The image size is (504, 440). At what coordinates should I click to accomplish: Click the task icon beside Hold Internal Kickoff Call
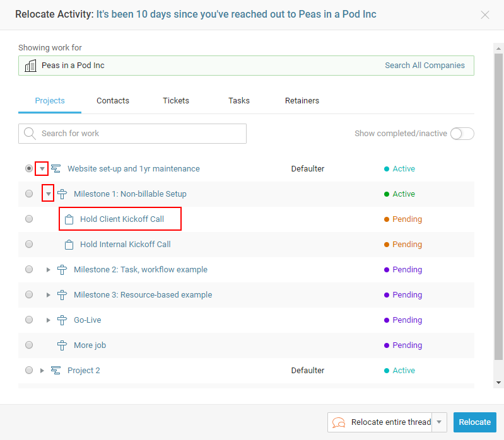point(69,245)
